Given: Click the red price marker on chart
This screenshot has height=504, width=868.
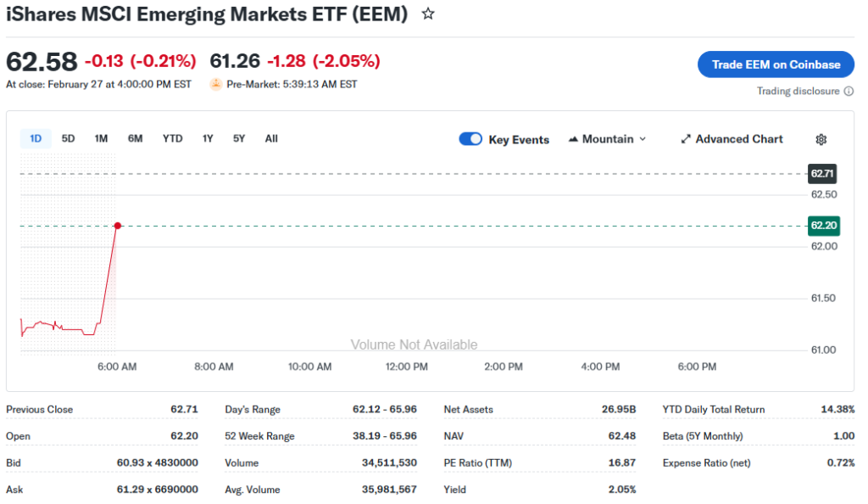Looking at the screenshot, I should point(118,226).
